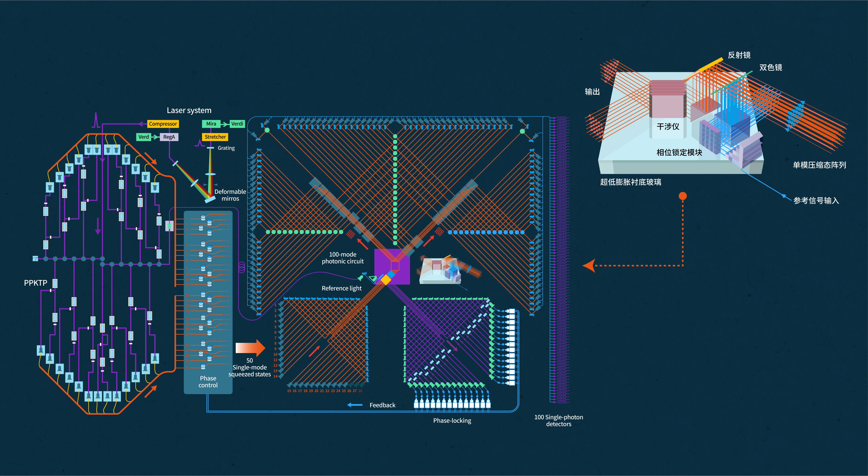868x476 pixels.
Task: Click the purple arrow inside the purple phase-locking grid
Action: (452, 346)
